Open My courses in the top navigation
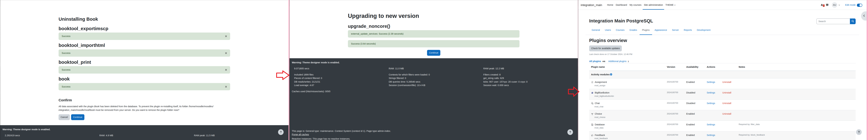Screen dimensions: 868x140 point(635,5)
